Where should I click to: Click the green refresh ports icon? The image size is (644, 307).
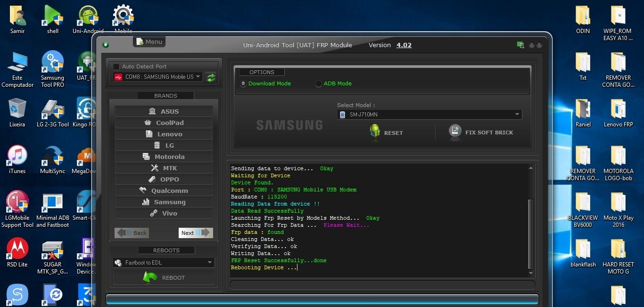211,77
